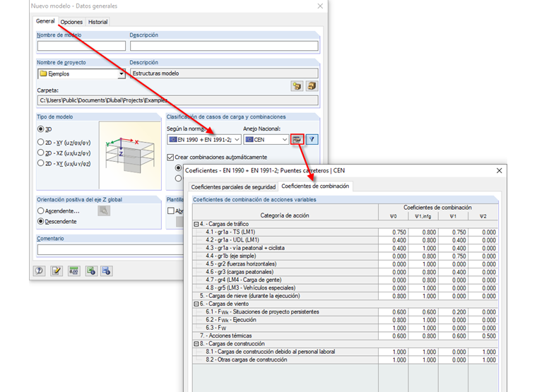Viewport: 537px width, 392px height.
Task: Select row 8.1 construcción debido al personal laboral
Action: [346, 352]
